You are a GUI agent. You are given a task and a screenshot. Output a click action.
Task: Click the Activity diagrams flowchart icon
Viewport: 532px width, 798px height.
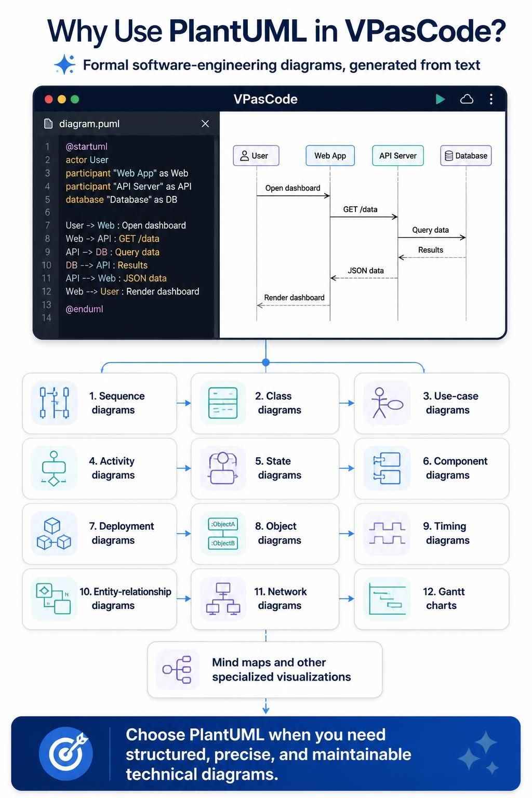(55, 468)
